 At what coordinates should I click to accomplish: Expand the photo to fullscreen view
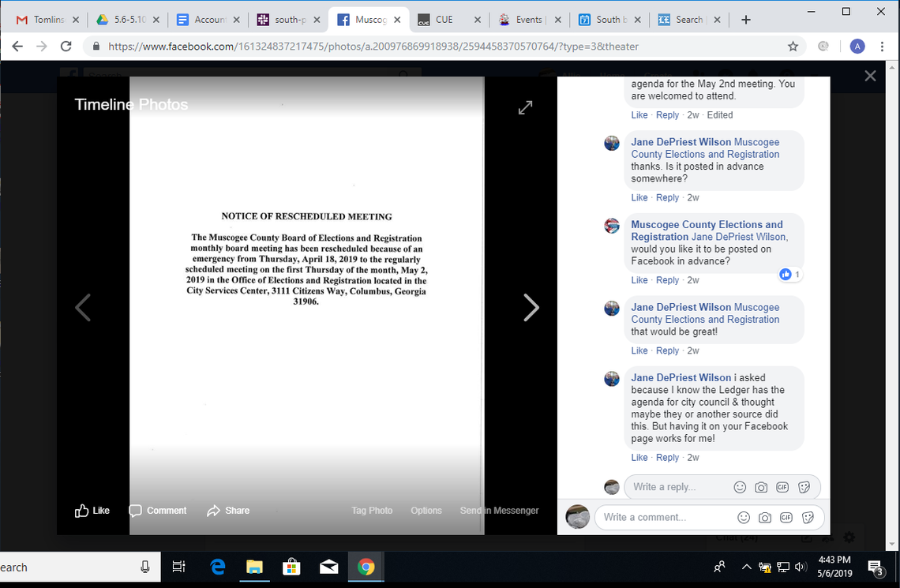(525, 107)
